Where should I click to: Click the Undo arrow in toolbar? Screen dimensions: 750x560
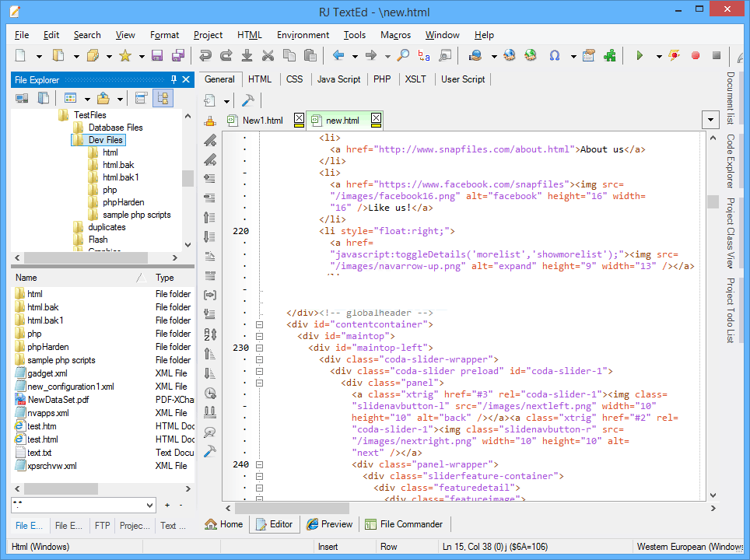pyautogui.click(x=205, y=56)
